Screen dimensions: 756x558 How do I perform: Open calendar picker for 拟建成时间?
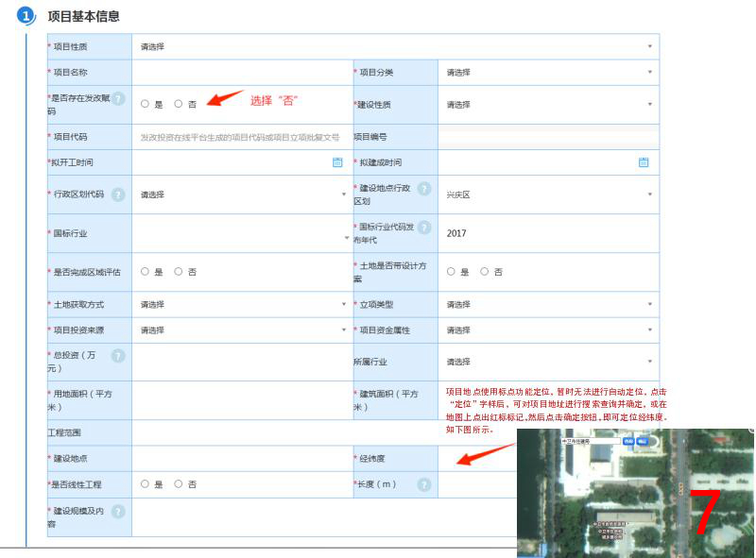coord(644,162)
